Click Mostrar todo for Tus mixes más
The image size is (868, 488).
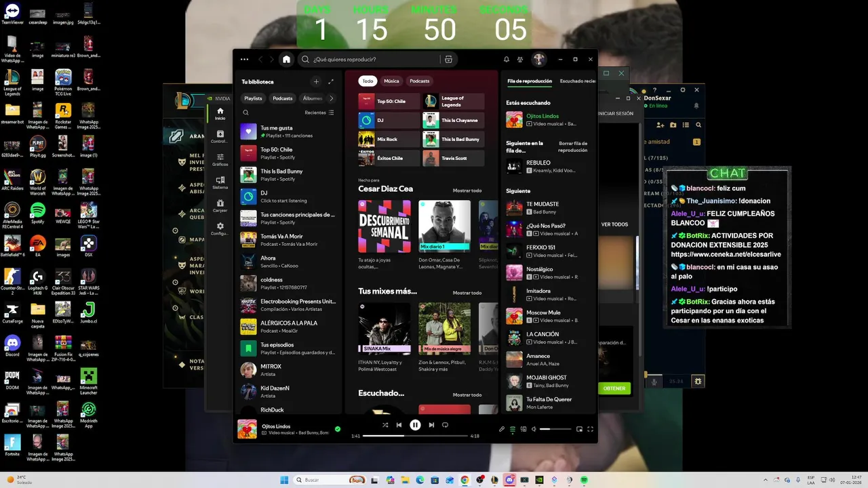(x=467, y=293)
